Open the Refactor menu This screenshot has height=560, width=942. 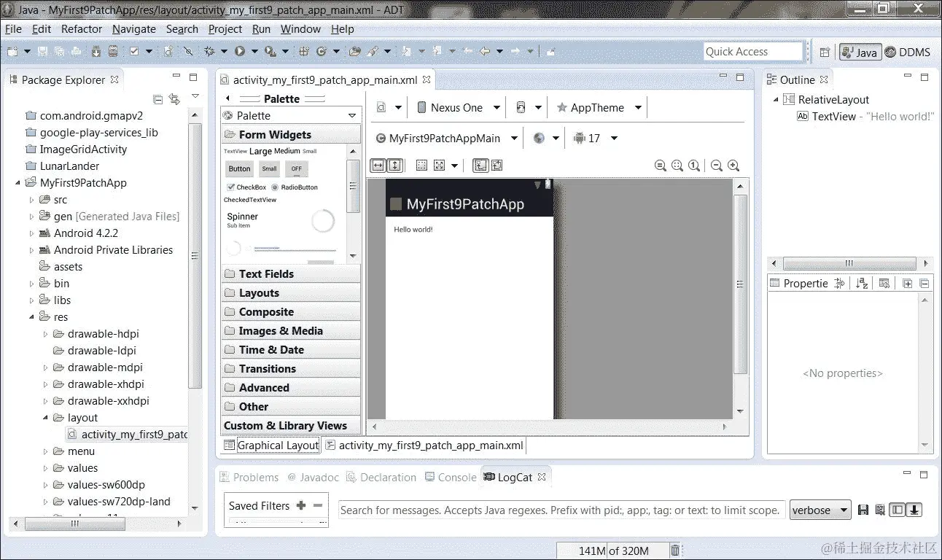coord(82,29)
